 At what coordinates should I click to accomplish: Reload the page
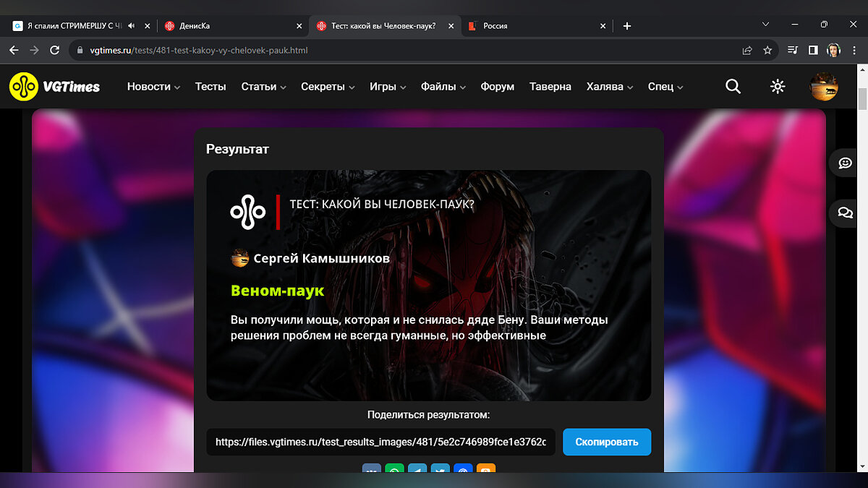[x=54, y=51]
